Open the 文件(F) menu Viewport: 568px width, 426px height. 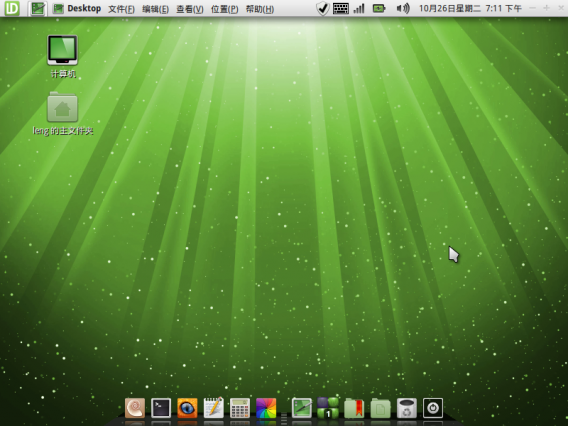click(x=121, y=9)
